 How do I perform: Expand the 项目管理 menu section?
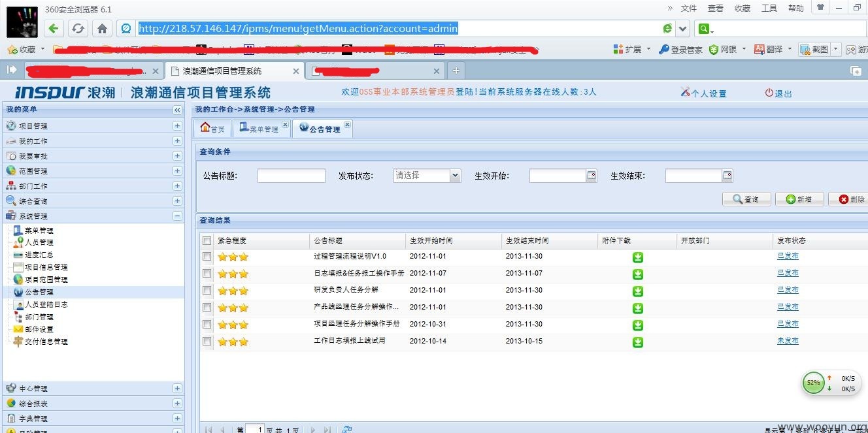click(177, 125)
